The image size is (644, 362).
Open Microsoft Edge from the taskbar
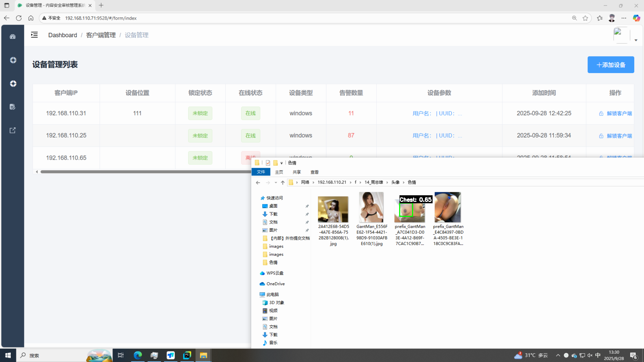(x=138, y=355)
